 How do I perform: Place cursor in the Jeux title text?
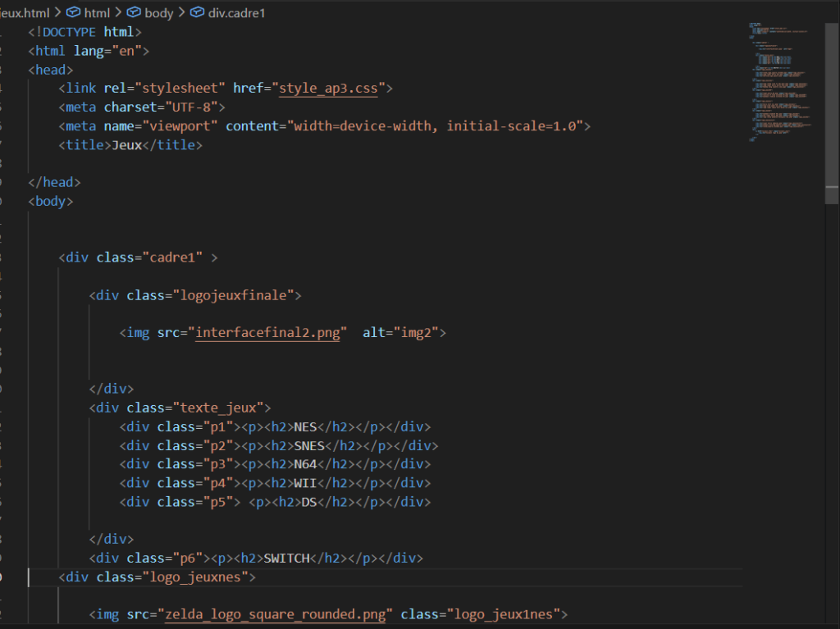tap(127, 145)
